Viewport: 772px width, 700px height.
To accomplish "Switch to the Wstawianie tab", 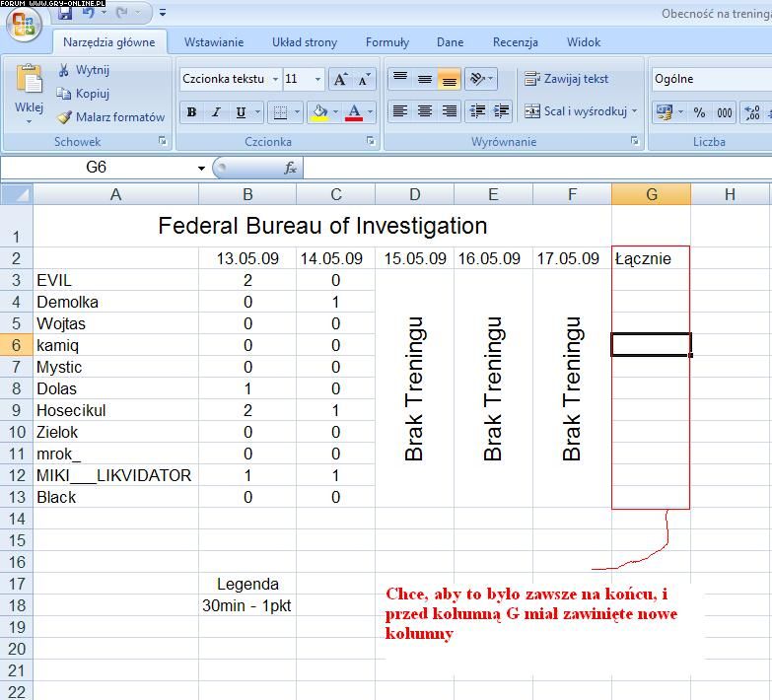I will (x=214, y=42).
